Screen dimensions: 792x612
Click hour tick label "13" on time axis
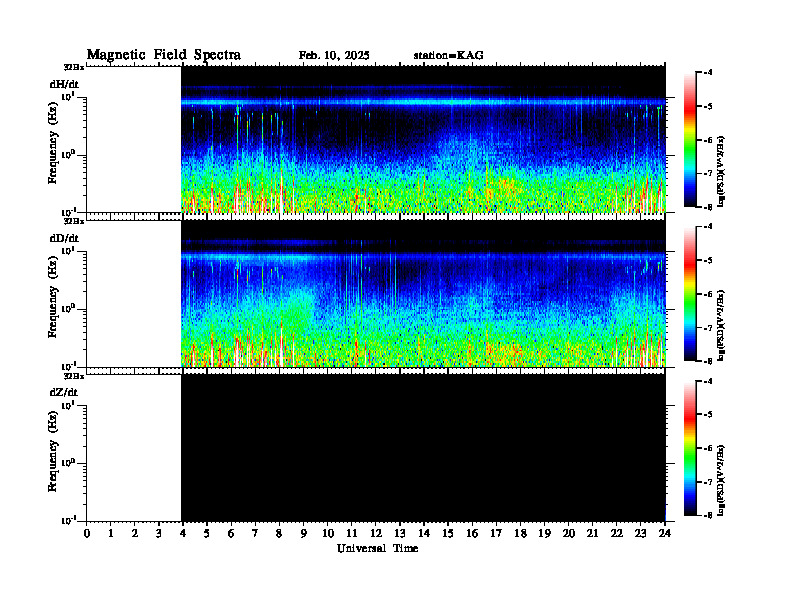coord(400,533)
